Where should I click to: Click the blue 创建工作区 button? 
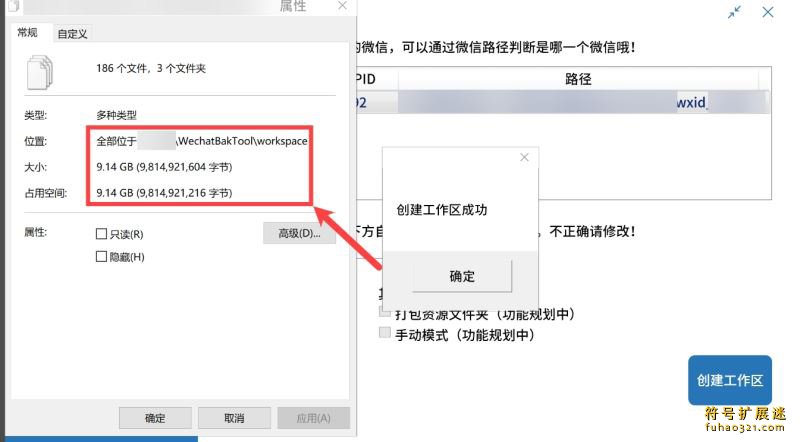pyautogui.click(x=730, y=380)
